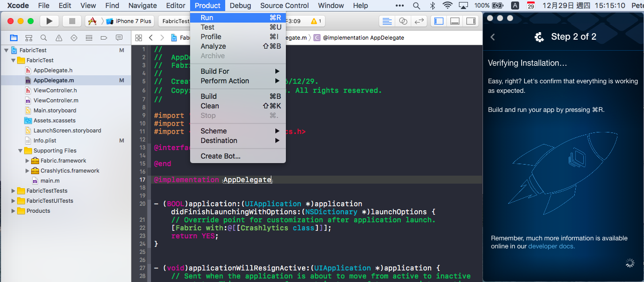Image resolution: width=644 pixels, height=282 pixels.
Task: Click the Stop toolbar button
Action: point(72,21)
